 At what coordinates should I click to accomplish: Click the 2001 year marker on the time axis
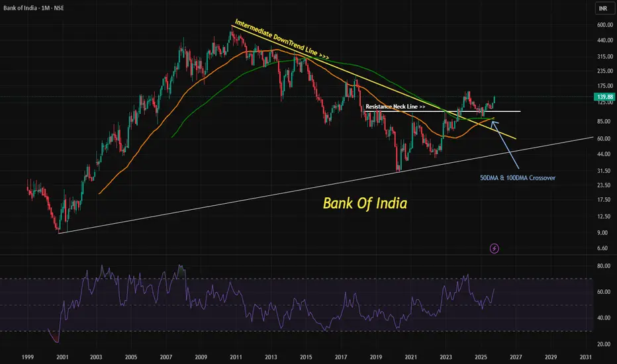[x=62, y=357]
